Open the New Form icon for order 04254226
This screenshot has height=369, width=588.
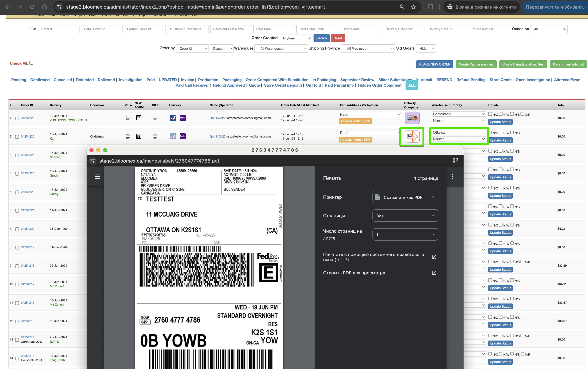coord(139,118)
